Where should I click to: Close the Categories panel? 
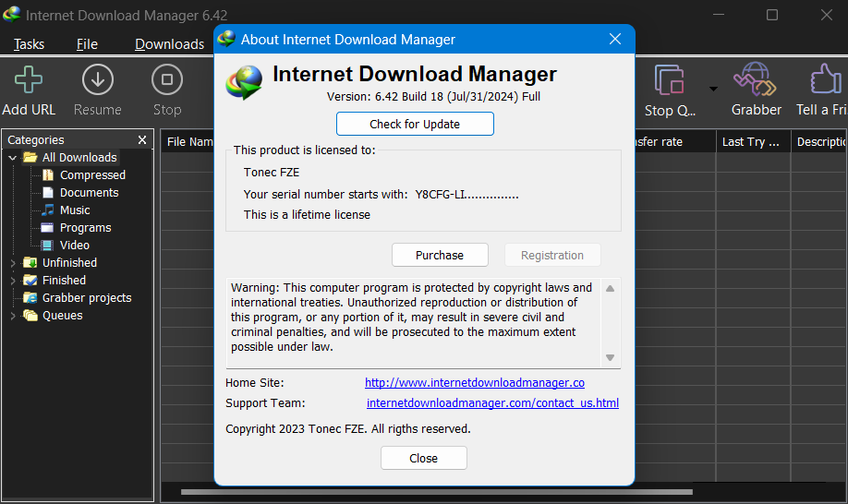coord(142,140)
